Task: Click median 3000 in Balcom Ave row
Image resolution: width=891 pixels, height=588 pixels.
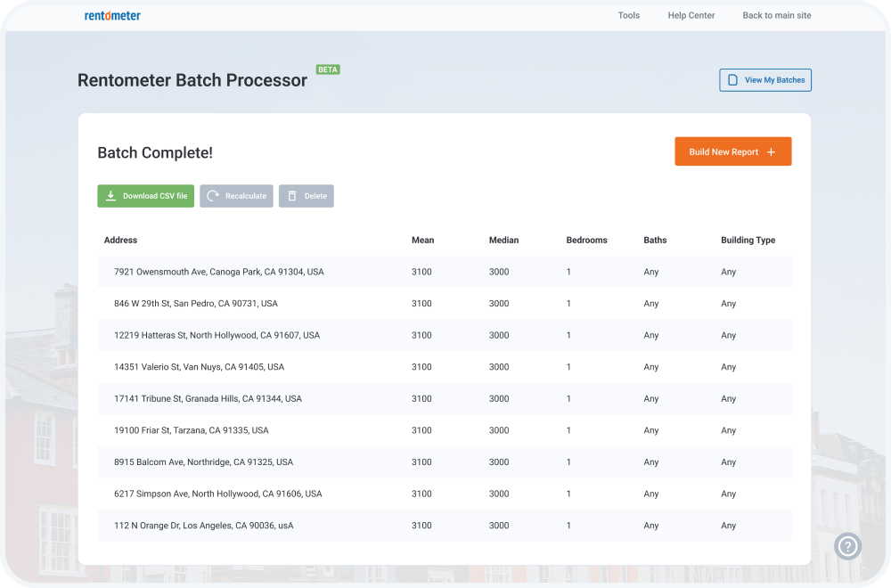Action: click(499, 462)
